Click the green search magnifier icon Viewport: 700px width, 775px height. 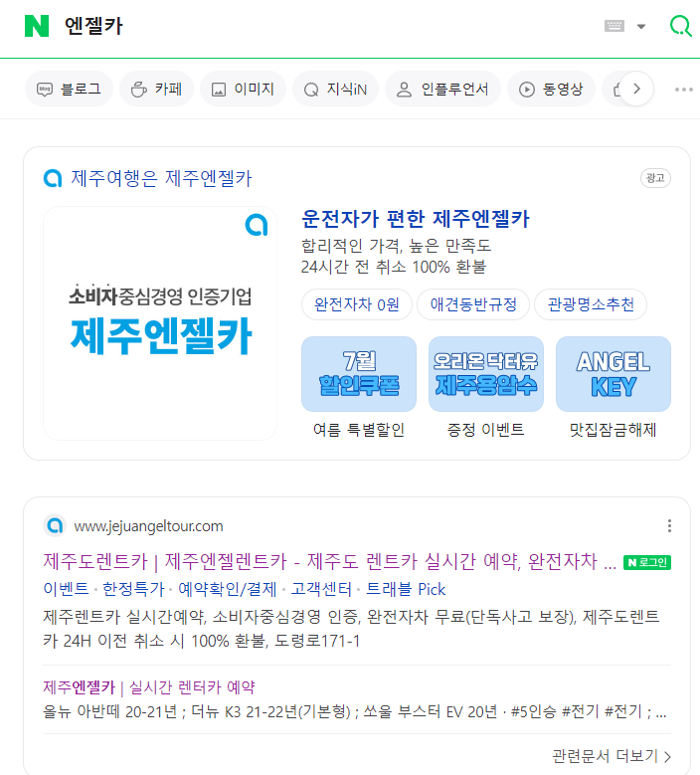[681, 25]
